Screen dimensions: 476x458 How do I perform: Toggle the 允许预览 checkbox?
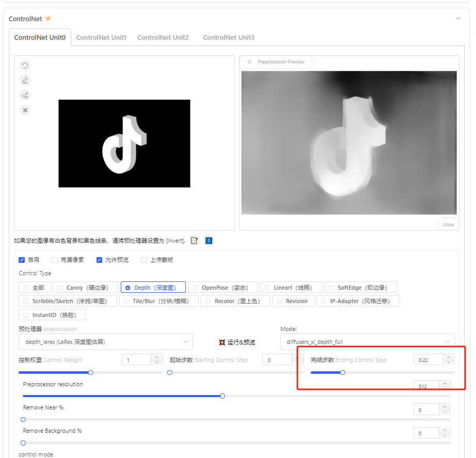[x=99, y=260]
